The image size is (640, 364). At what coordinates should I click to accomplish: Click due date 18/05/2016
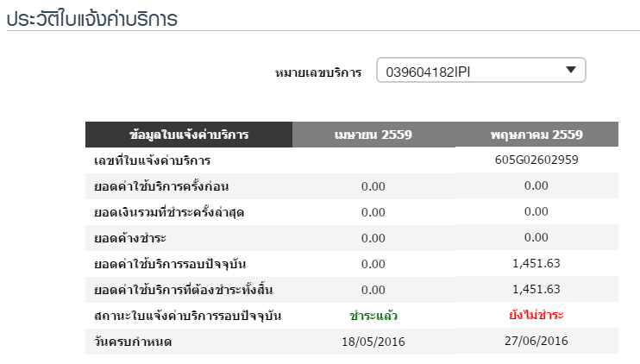(x=373, y=341)
